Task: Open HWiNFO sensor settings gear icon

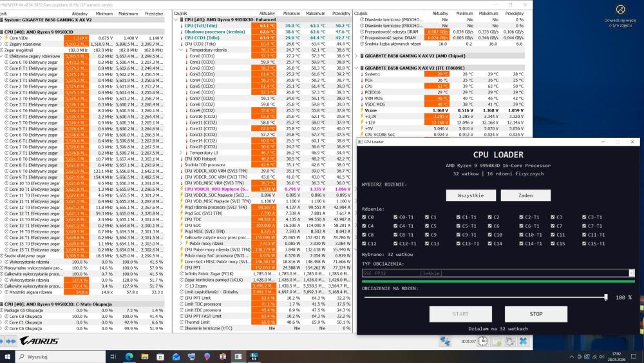Action: point(509,341)
